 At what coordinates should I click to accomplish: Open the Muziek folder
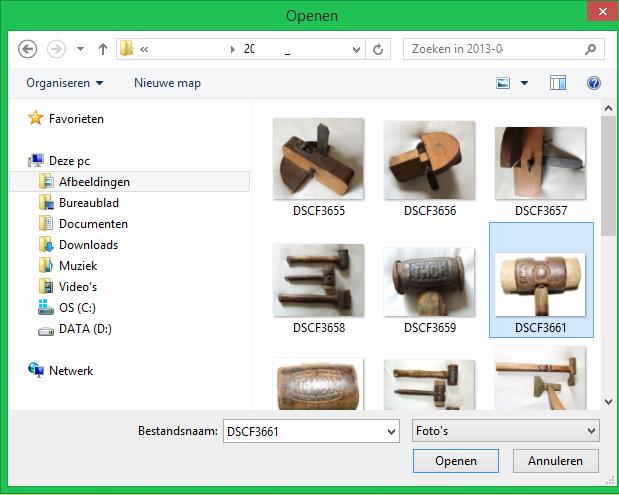point(78,266)
